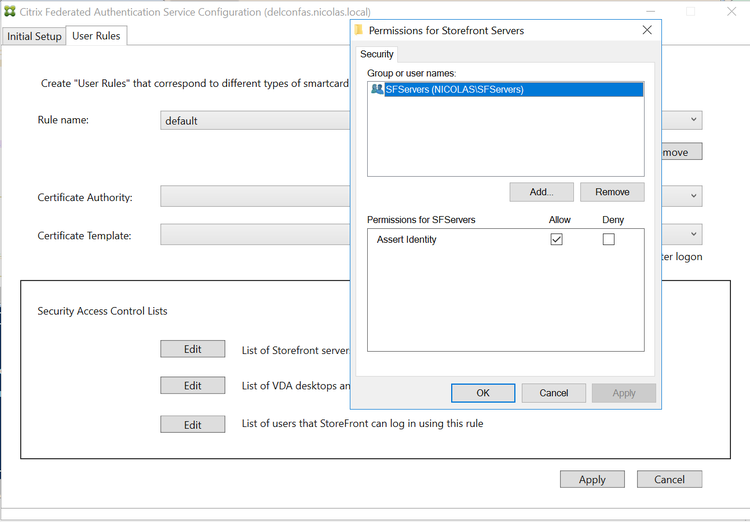Click the Citrix app icon in title bar
The image size is (750, 522).
click(9, 11)
